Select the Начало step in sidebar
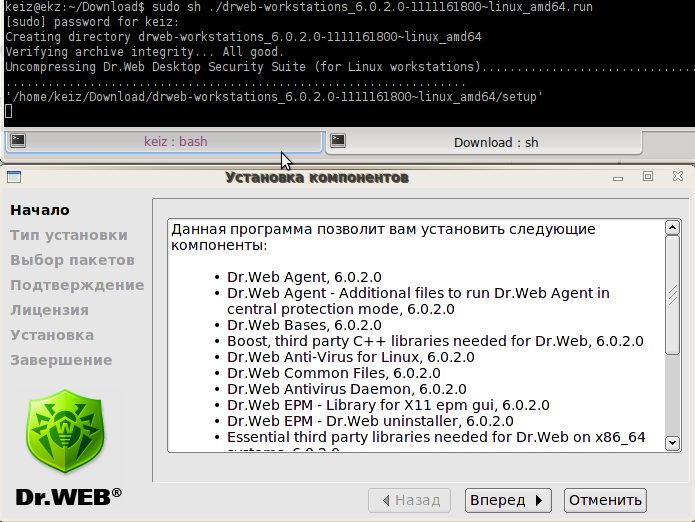This screenshot has width=695, height=522. [40, 210]
